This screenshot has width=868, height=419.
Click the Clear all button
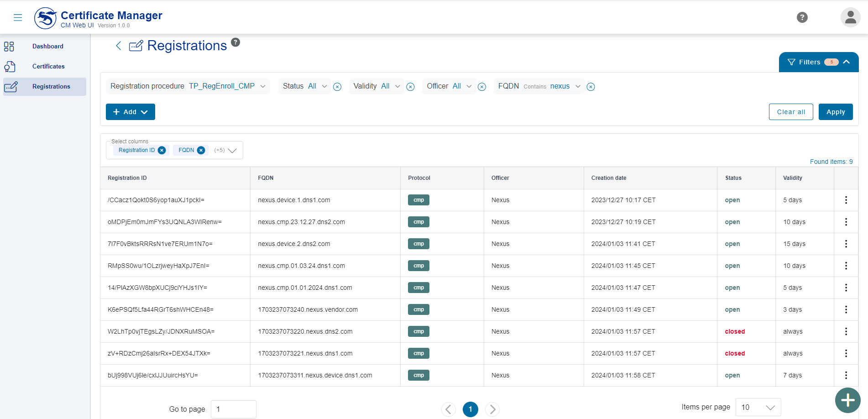coord(790,112)
